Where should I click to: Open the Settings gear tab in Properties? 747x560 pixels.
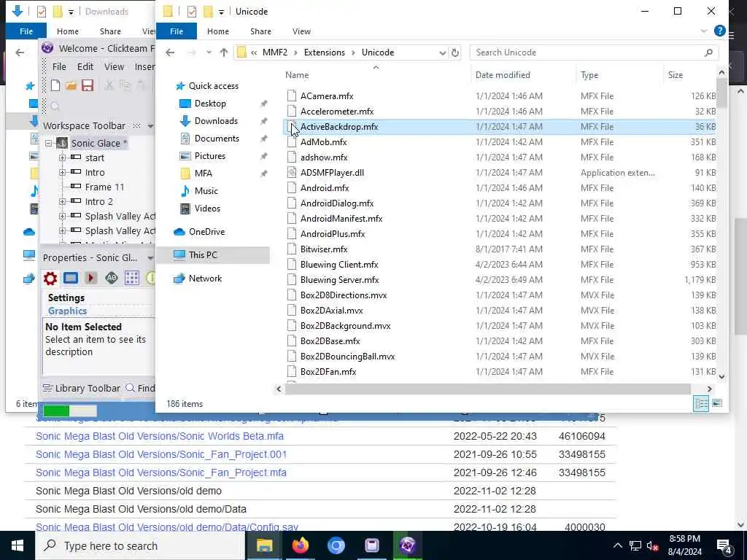click(x=50, y=278)
